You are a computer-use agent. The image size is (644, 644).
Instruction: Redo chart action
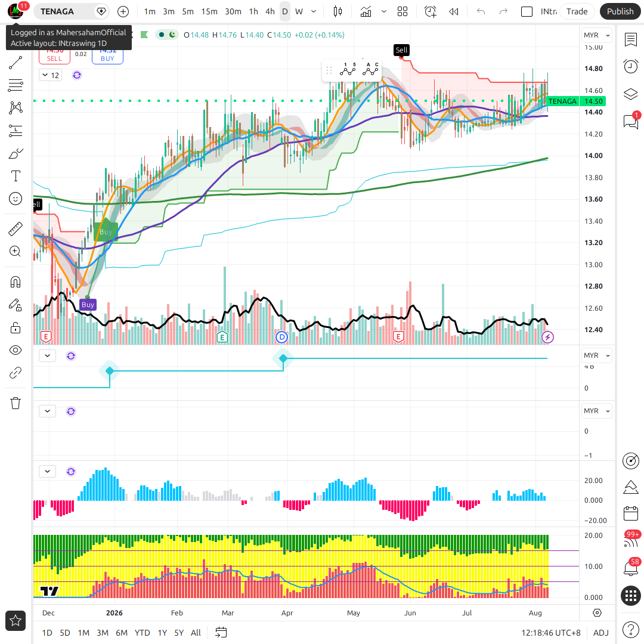coord(503,11)
